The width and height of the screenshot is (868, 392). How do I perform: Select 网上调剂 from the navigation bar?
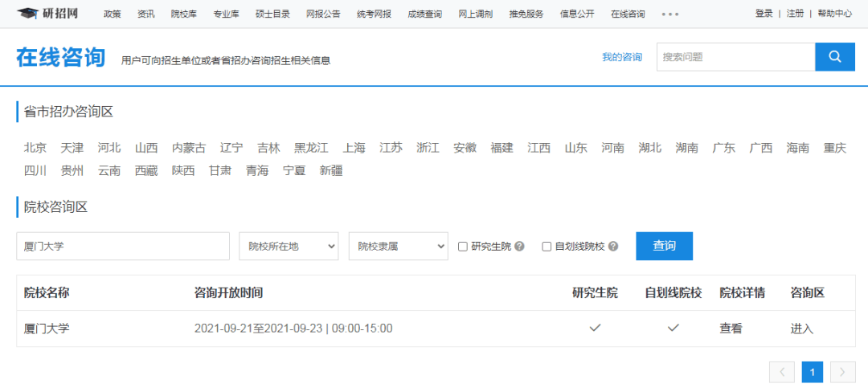coord(475,14)
